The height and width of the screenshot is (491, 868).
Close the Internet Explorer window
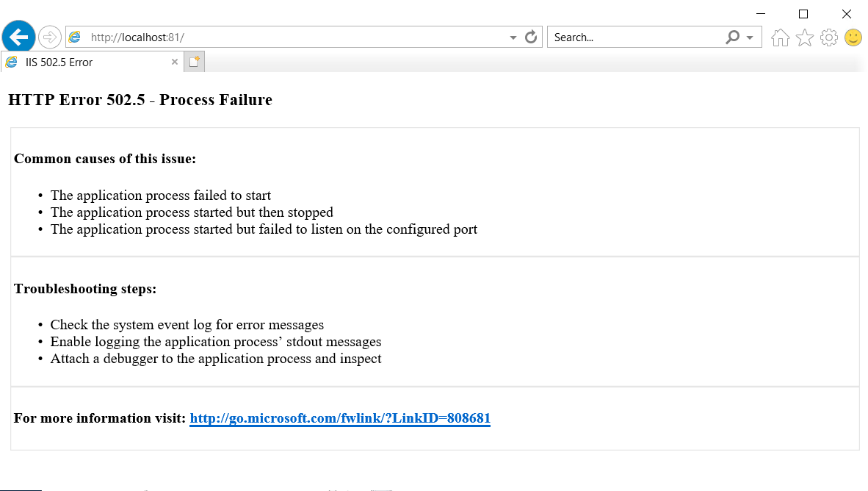coord(846,13)
